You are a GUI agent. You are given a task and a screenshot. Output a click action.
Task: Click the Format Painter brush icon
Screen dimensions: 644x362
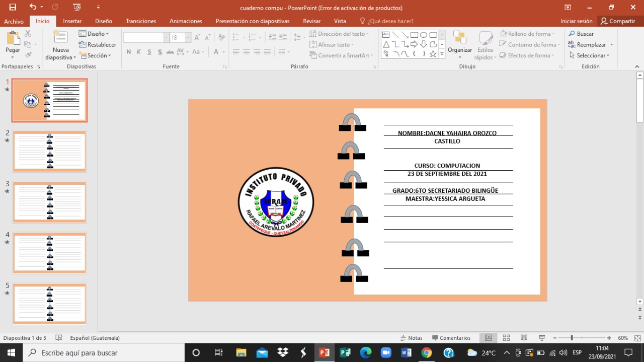click(x=28, y=55)
